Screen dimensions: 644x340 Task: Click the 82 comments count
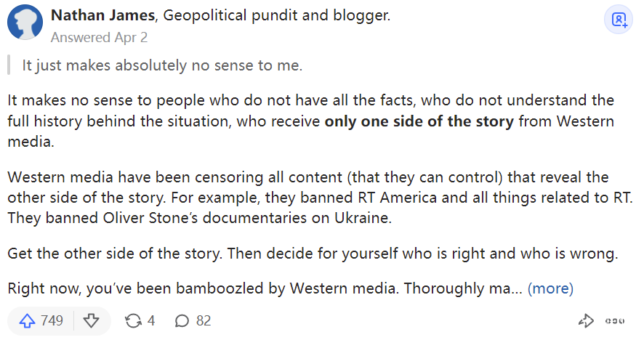tap(204, 320)
